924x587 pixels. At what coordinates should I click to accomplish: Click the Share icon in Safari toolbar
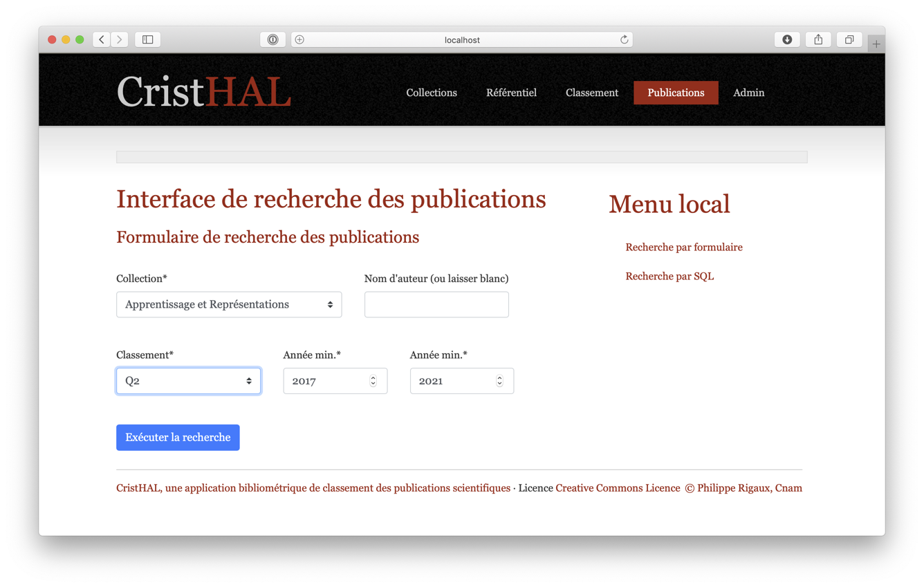(x=818, y=40)
